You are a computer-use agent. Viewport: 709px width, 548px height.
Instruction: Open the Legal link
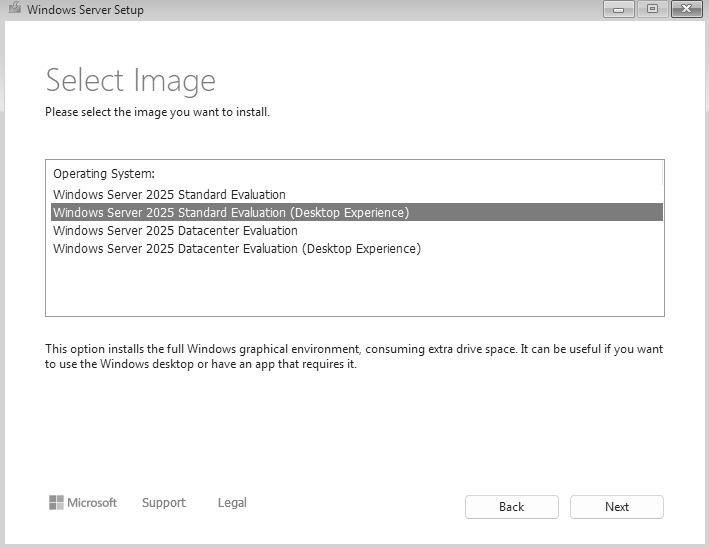point(232,502)
